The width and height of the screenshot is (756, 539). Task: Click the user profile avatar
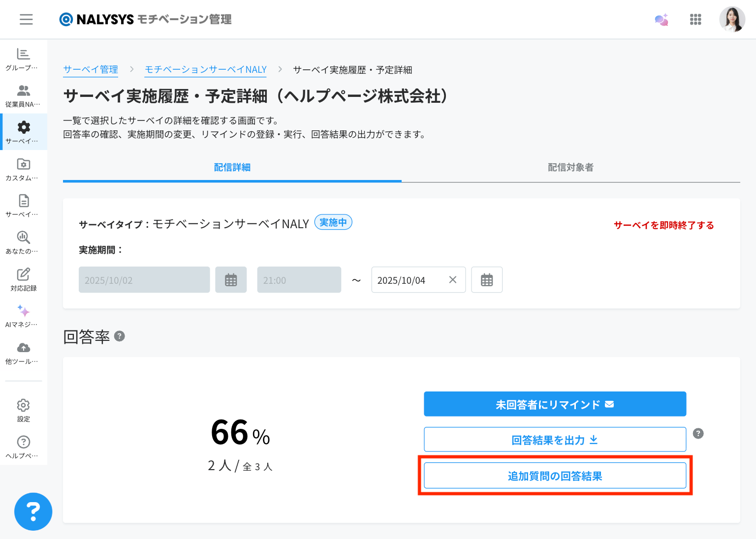(x=731, y=19)
